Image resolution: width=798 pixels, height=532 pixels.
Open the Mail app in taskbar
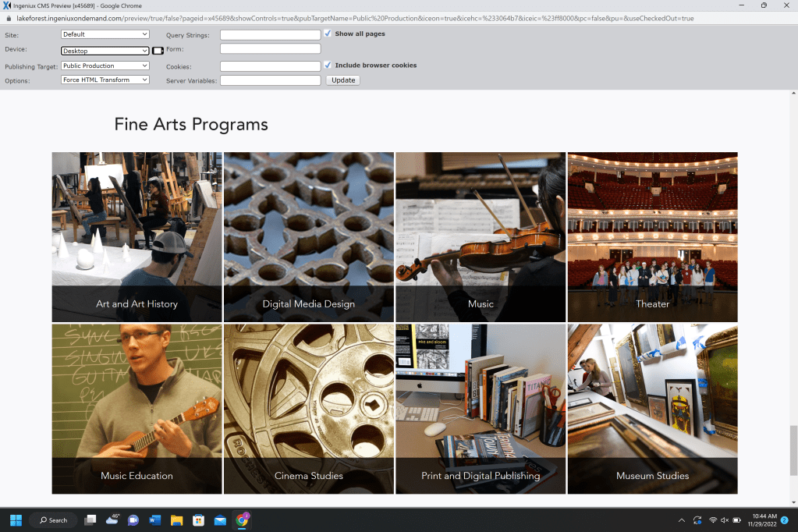click(220, 520)
